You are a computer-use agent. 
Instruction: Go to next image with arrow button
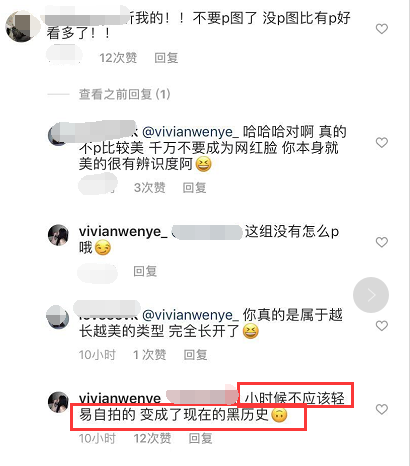pos(371,295)
